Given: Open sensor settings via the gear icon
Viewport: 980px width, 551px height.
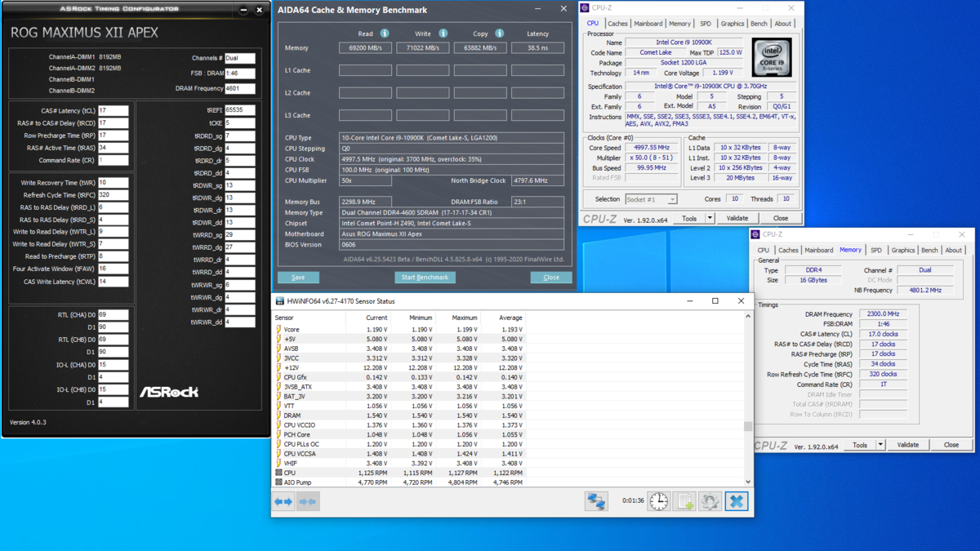Looking at the screenshot, I should tap(710, 501).
